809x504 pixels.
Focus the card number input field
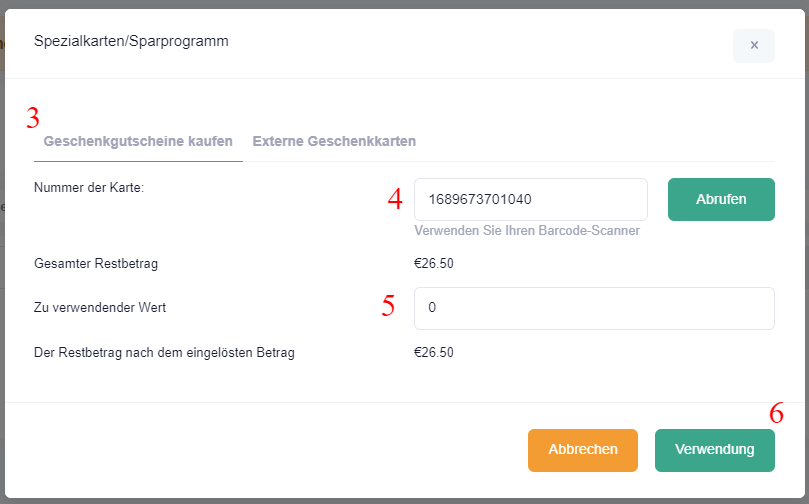(530, 199)
